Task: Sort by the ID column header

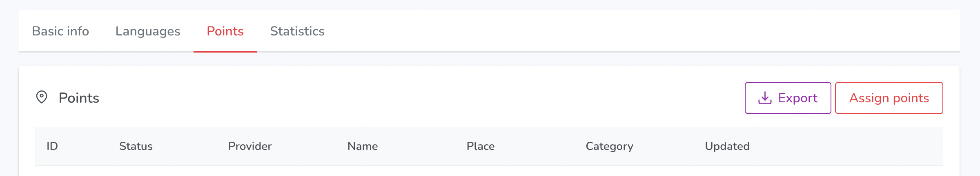Action: pos(52,146)
